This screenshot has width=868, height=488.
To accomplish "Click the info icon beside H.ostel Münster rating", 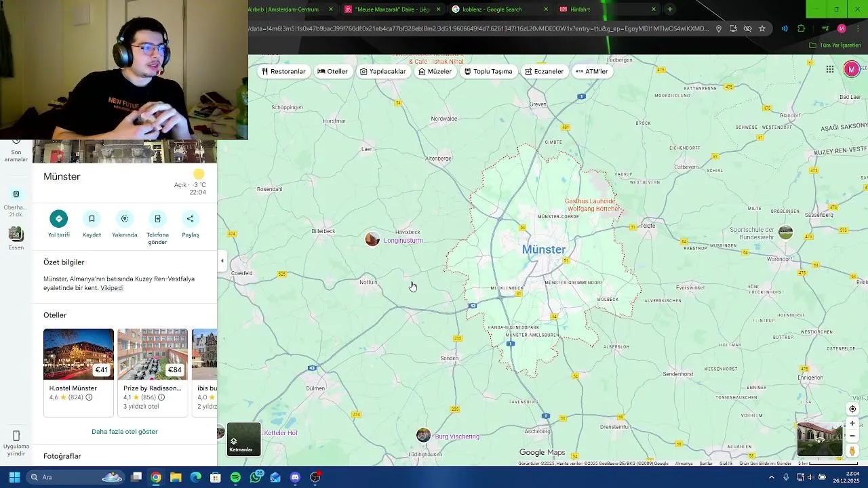I will point(89,397).
